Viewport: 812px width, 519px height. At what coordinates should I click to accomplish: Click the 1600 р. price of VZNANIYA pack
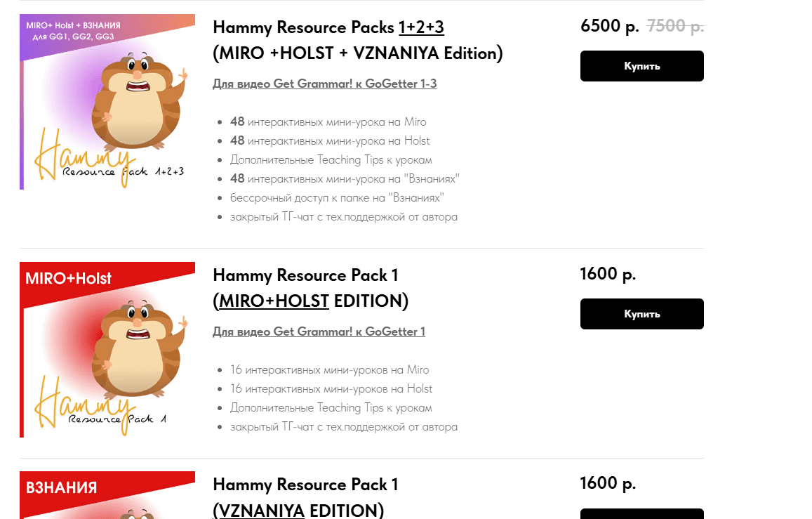tap(608, 483)
